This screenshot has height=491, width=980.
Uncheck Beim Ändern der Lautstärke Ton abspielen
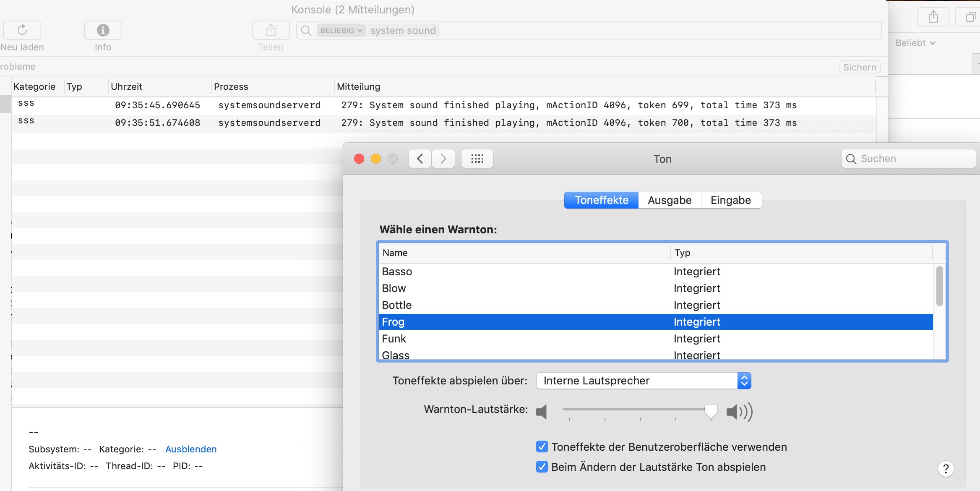pos(542,467)
